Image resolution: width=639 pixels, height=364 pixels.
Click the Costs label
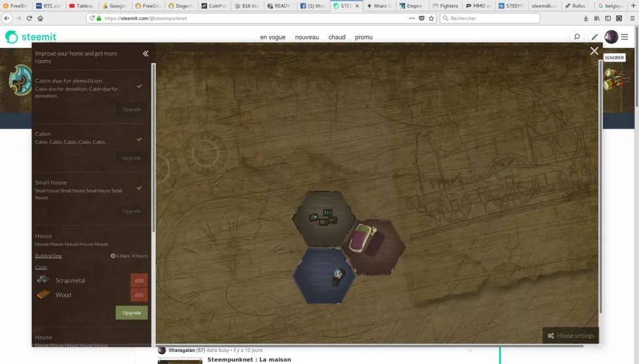pos(41,268)
